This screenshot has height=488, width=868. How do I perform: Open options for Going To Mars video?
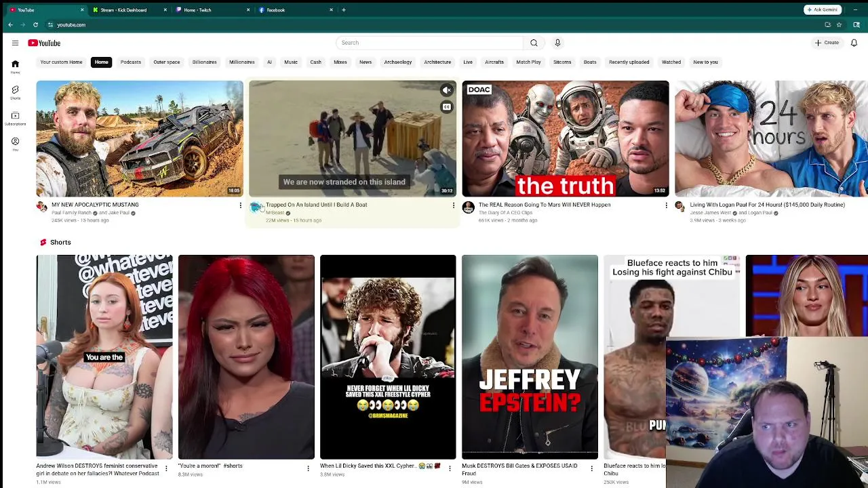click(x=666, y=205)
